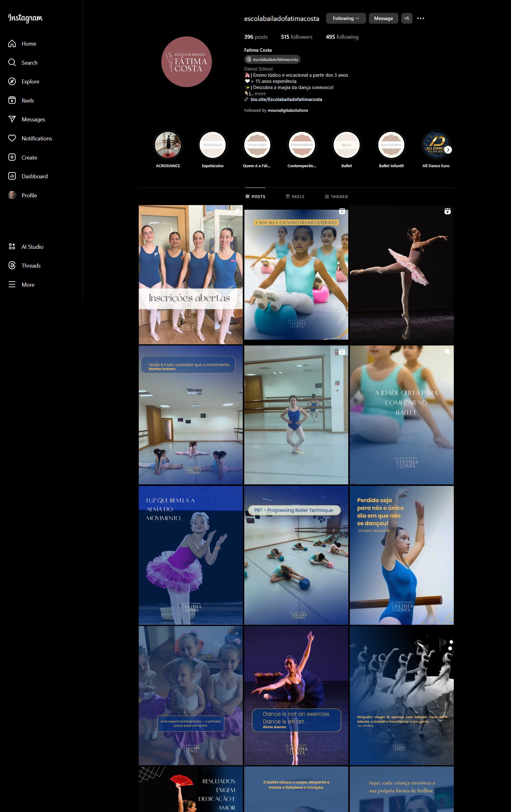Click the Instagram logo
Image resolution: width=511 pixels, height=812 pixels.
(25, 18)
